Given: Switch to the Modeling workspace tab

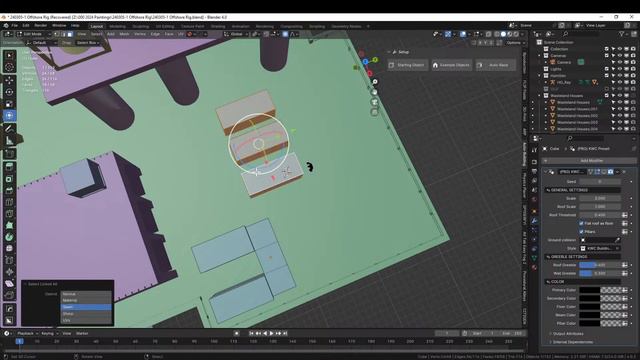Looking at the screenshot, I should pos(118,26).
